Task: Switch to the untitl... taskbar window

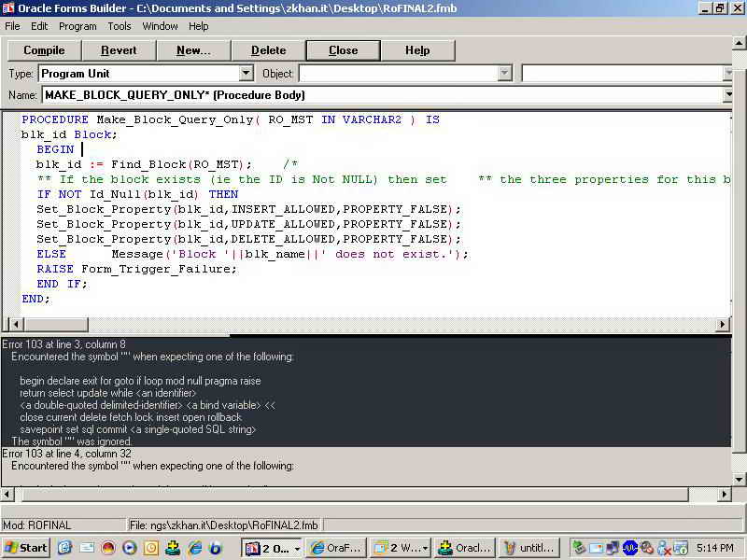Action: [x=529, y=548]
